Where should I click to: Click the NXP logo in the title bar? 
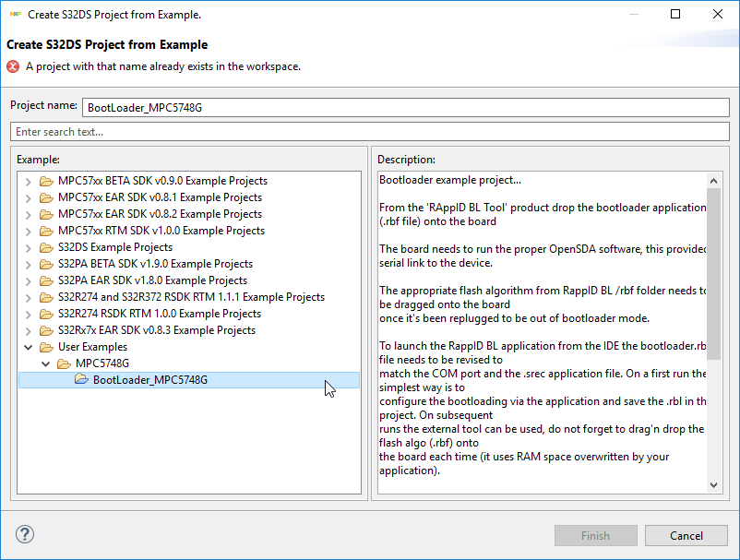tap(15, 15)
